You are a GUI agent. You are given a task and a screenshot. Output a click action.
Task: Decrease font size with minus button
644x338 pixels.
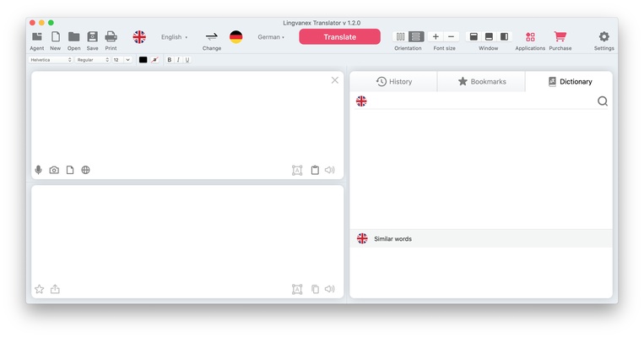(451, 36)
